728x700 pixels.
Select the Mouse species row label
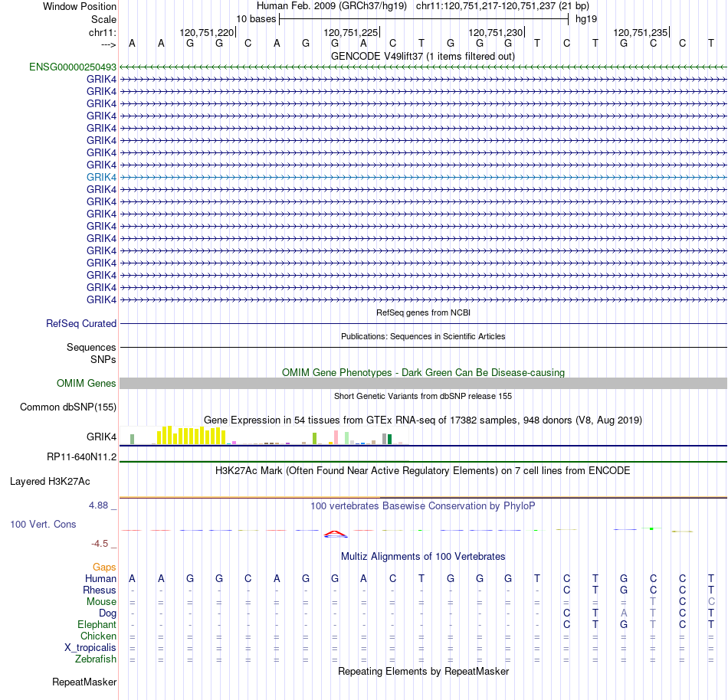101,602
